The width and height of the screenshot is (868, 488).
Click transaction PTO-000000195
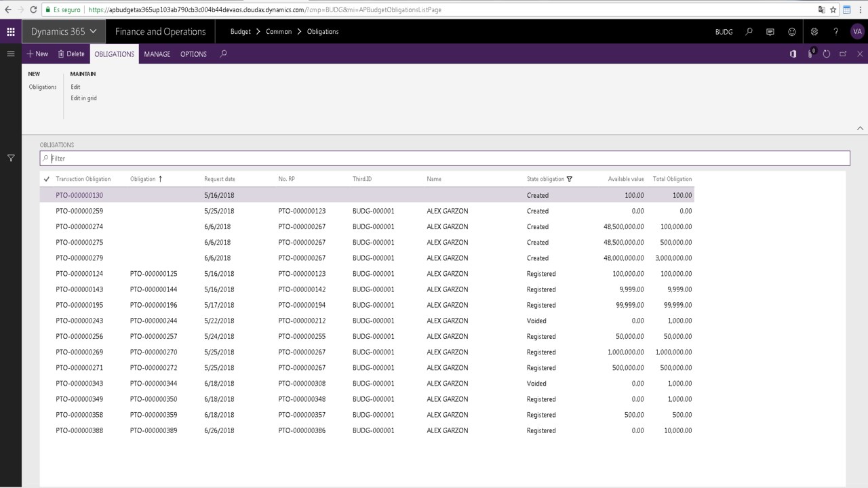pos(79,305)
